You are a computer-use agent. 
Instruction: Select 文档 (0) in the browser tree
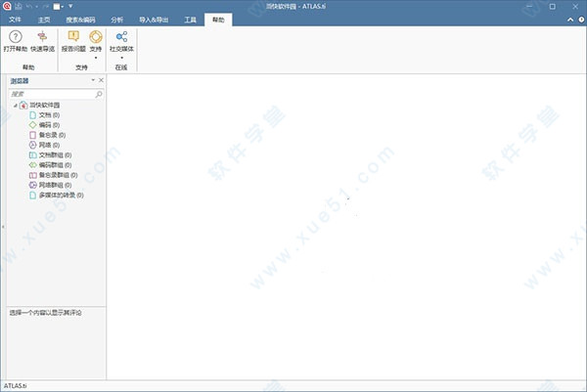tap(49, 115)
